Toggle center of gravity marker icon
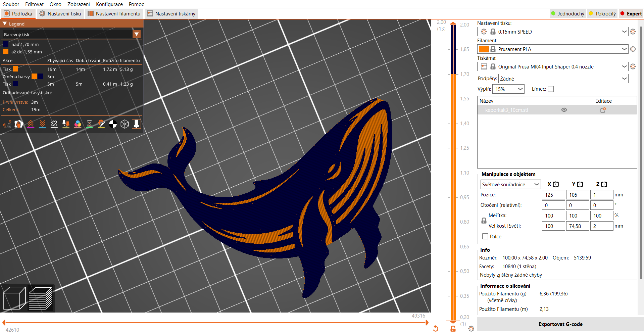 (x=113, y=124)
